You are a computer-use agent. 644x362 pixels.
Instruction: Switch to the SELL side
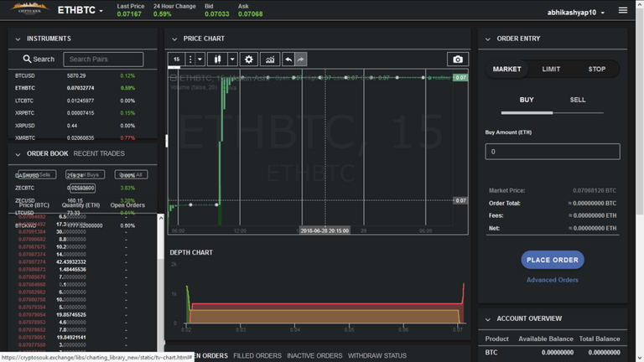(578, 100)
